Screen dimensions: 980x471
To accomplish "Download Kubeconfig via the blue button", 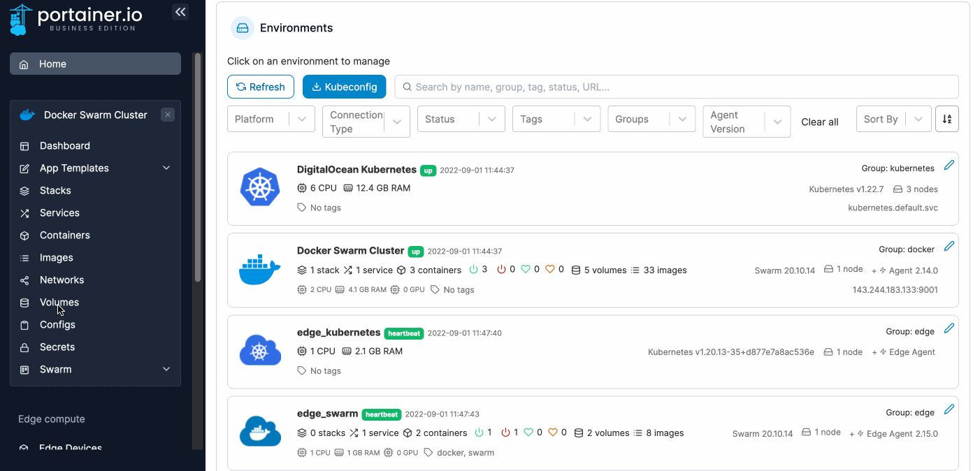I will (344, 87).
